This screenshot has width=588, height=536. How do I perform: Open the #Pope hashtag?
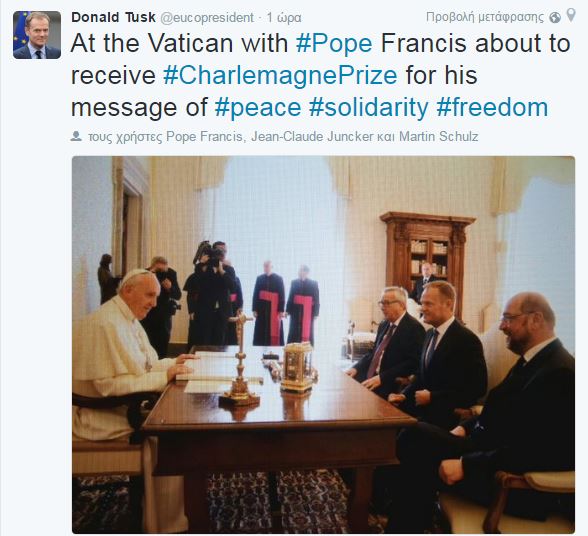click(334, 43)
